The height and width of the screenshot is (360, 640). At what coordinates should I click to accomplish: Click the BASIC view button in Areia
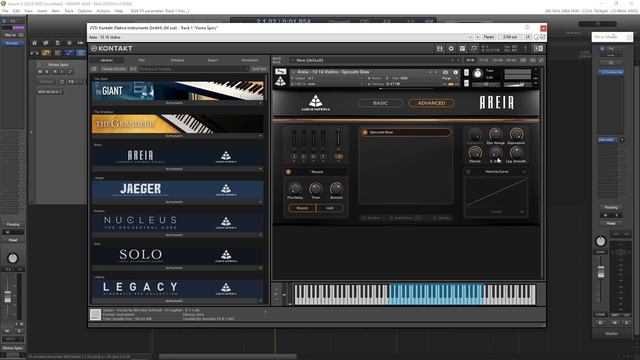click(x=380, y=103)
